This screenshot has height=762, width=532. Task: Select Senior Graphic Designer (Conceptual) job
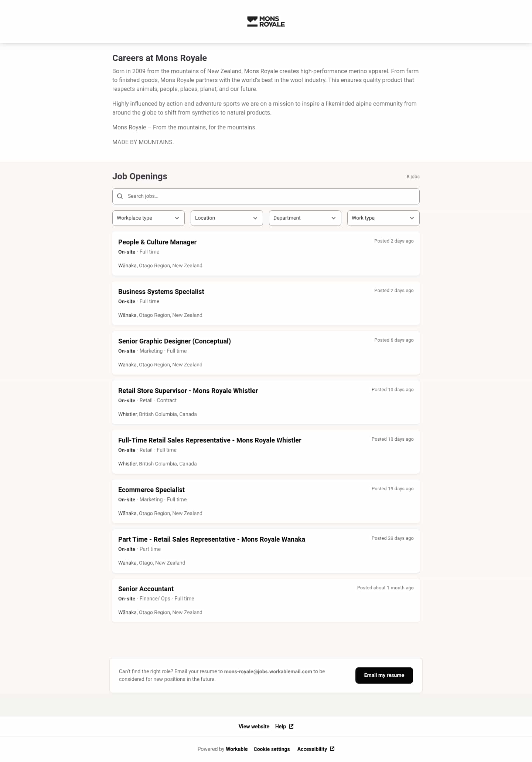click(x=266, y=353)
